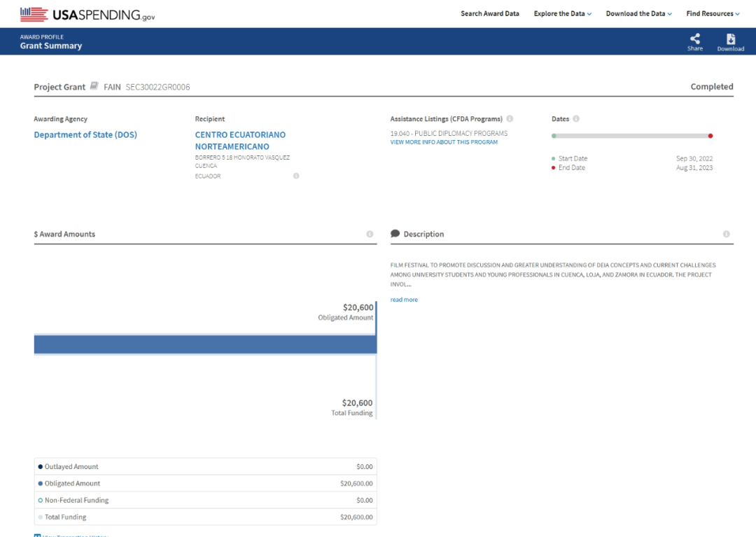The height and width of the screenshot is (537, 756).
Task: Click the dates progress timeline bar
Action: click(x=631, y=136)
